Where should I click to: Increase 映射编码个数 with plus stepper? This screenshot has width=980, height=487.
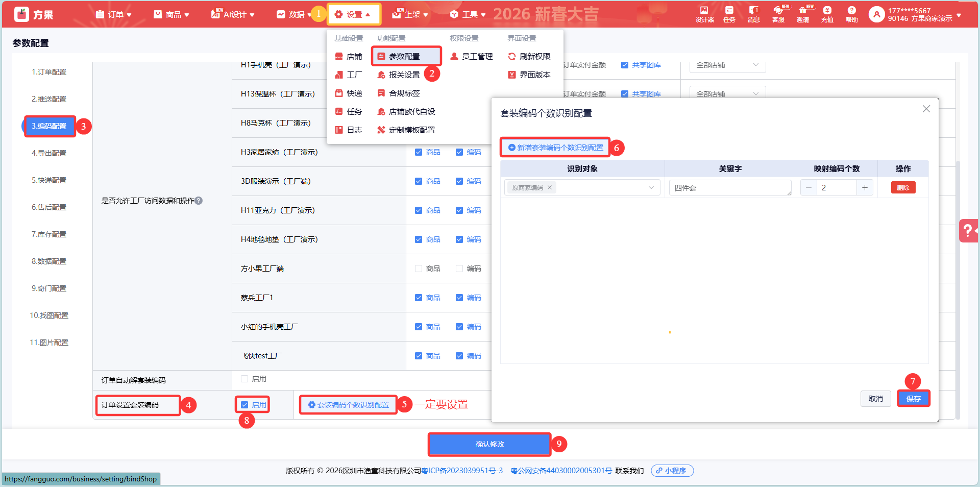[x=865, y=188]
